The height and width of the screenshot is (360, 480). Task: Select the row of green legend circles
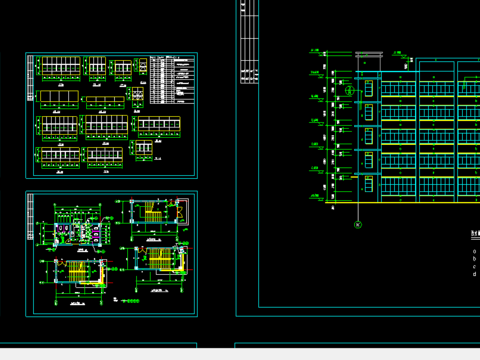click(x=131, y=301)
